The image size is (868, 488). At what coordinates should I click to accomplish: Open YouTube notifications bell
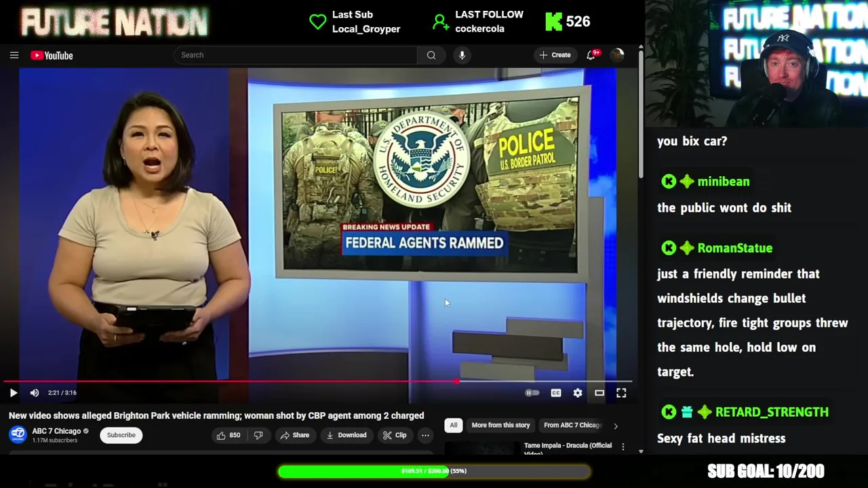click(591, 55)
